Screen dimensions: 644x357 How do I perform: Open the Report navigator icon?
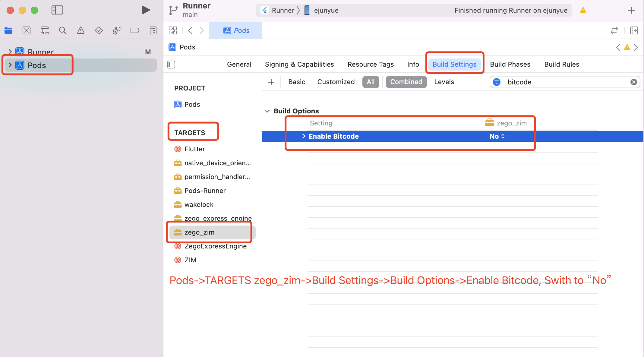coord(153,30)
